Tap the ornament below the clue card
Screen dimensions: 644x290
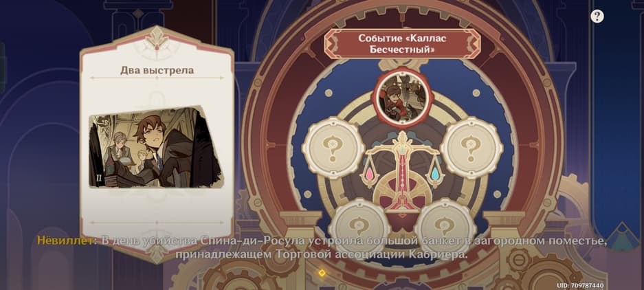(157, 252)
